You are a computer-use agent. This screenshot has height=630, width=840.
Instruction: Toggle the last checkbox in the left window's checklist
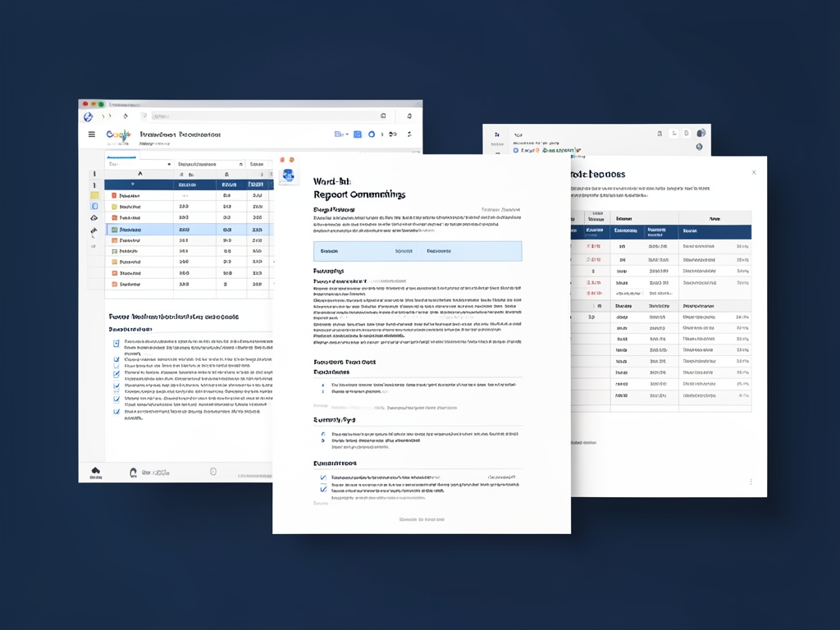pos(116,412)
